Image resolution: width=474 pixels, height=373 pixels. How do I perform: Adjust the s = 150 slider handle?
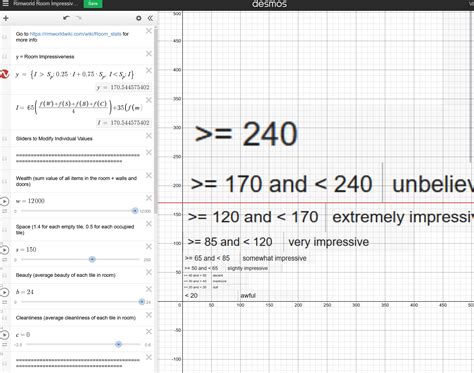92,259
